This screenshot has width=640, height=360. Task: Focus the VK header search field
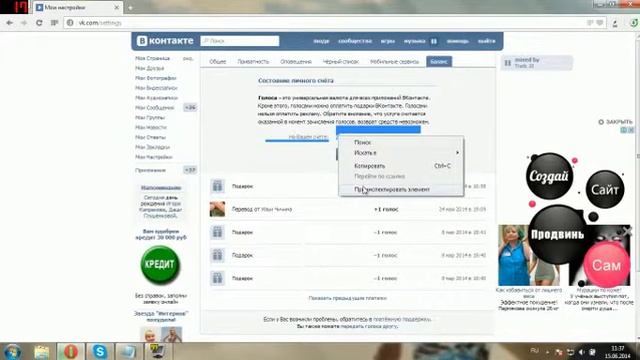pyautogui.click(x=240, y=41)
